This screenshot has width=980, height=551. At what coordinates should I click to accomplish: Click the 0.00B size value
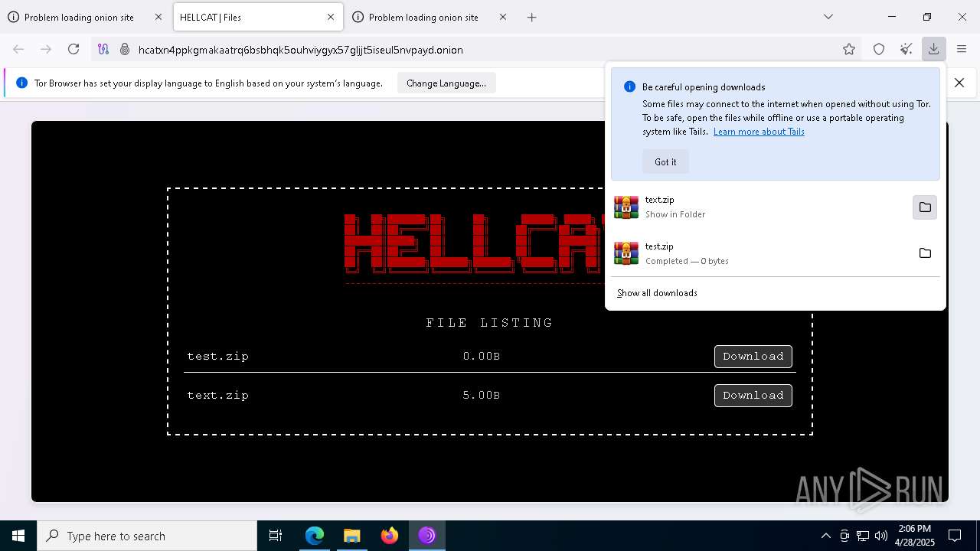[482, 356]
